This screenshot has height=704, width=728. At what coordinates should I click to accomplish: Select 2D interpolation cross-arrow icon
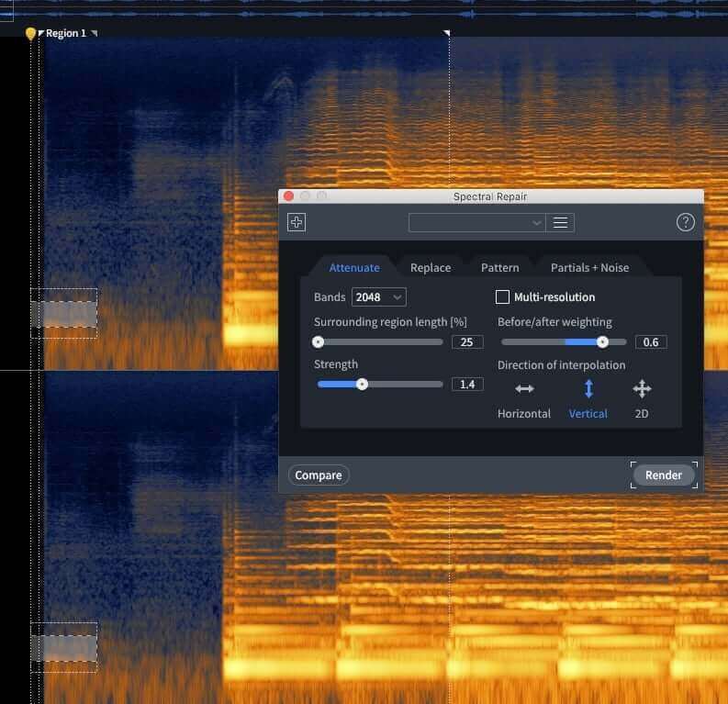pyautogui.click(x=642, y=389)
